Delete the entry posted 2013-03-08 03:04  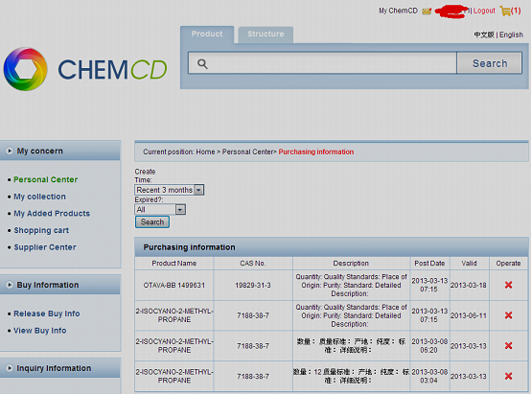[x=508, y=376]
